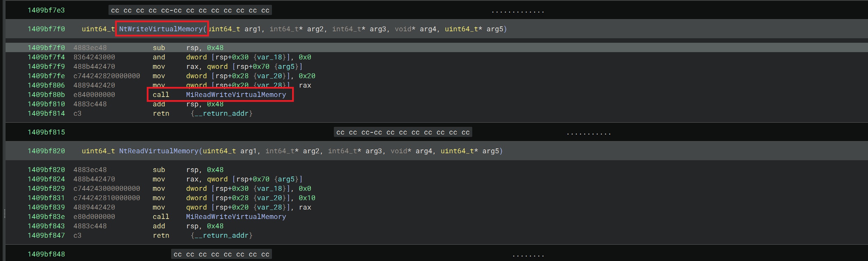Select address 1409bf848 padding row
The width and height of the screenshot is (868, 261).
click(46, 254)
